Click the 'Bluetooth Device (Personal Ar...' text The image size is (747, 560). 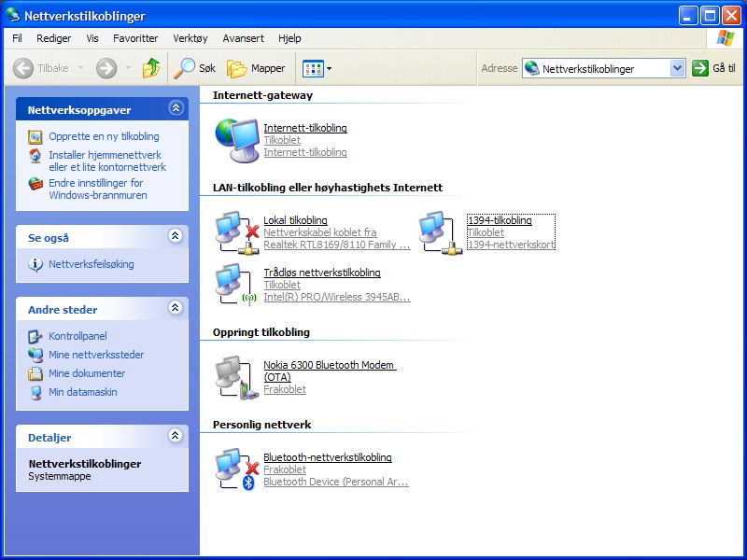pyautogui.click(x=336, y=482)
